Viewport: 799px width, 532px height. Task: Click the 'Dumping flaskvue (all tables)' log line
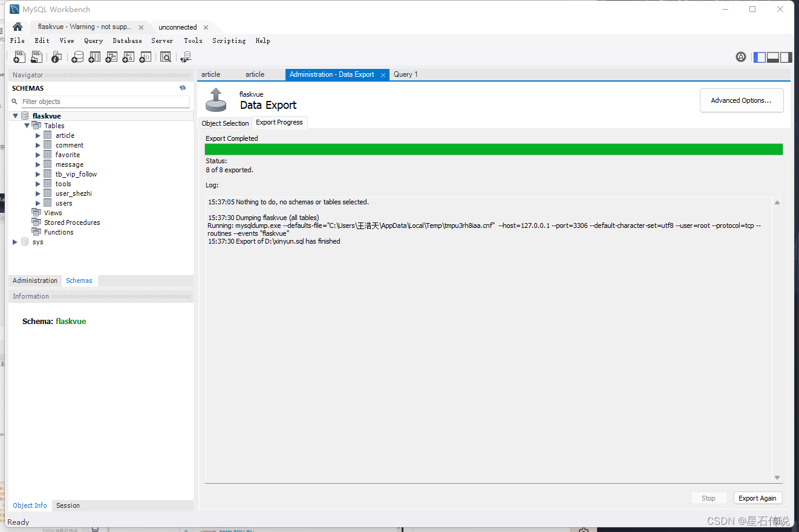pyautogui.click(x=263, y=218)
